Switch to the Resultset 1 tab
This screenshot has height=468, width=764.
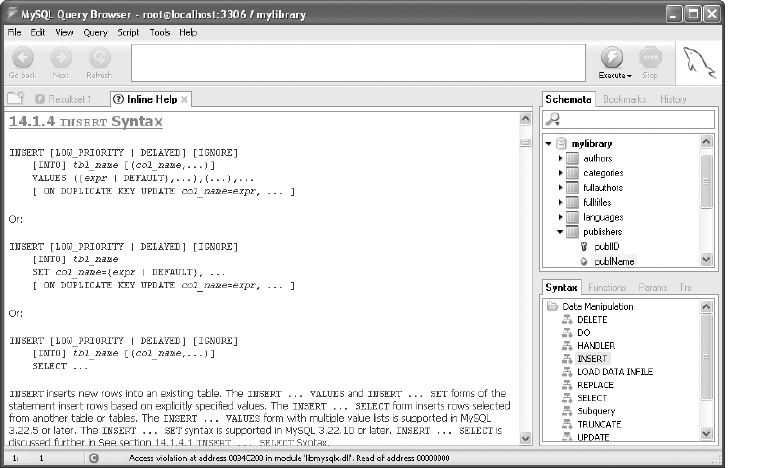pyautogui.click(x=63, y=99)
